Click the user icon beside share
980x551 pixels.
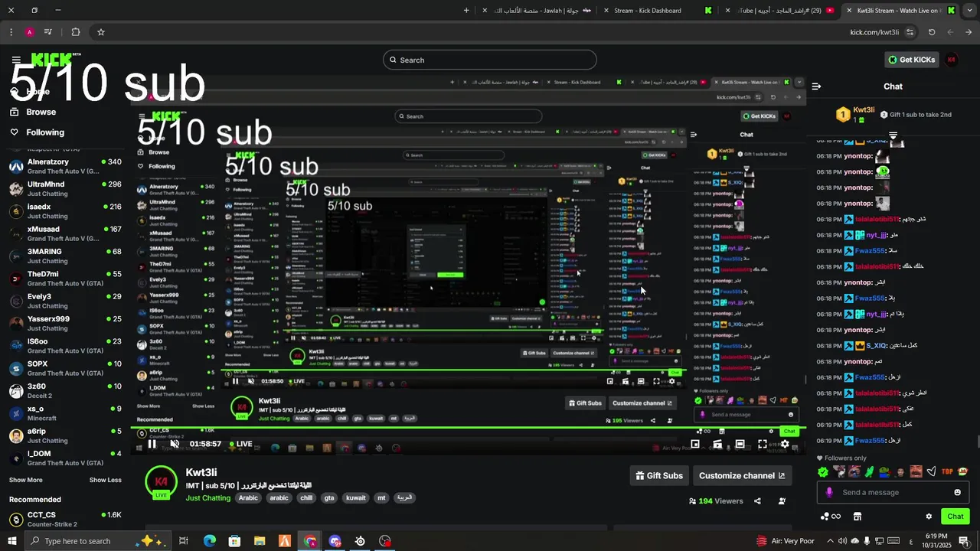click(x=782, y=501)
